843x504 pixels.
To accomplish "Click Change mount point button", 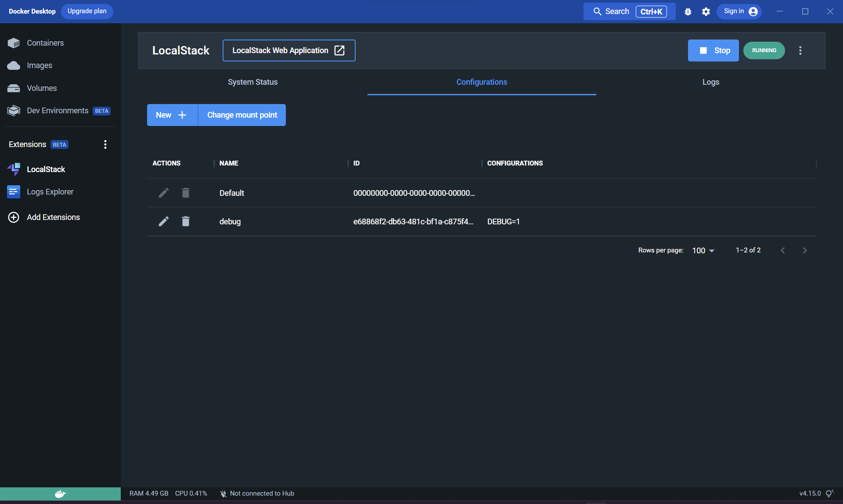I will coord(242,115).
